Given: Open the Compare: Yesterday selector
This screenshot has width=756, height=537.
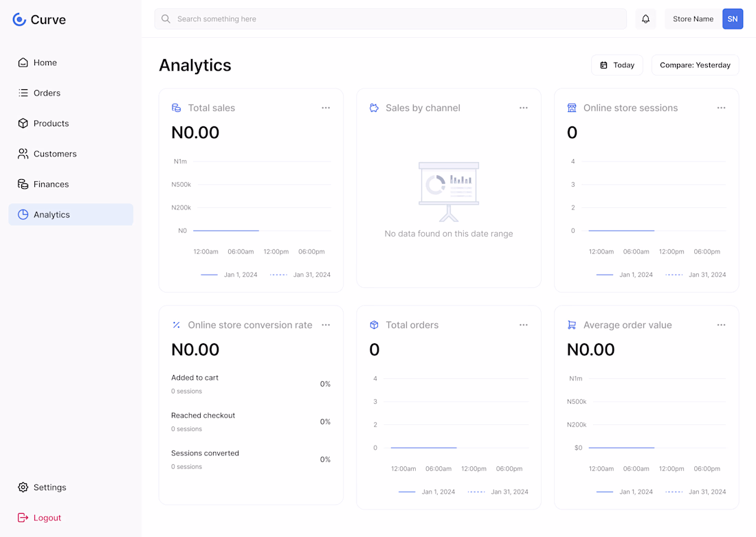Looking at the screenshot, I should point(696,65).
